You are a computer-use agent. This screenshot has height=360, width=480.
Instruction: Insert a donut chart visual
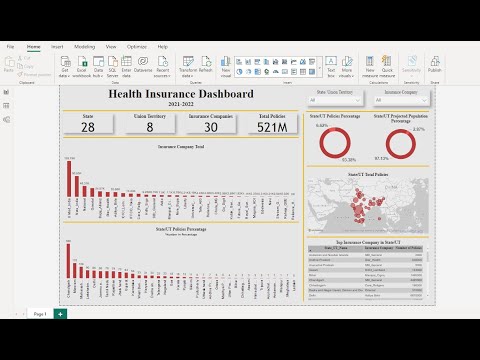[x=248, y=72]
